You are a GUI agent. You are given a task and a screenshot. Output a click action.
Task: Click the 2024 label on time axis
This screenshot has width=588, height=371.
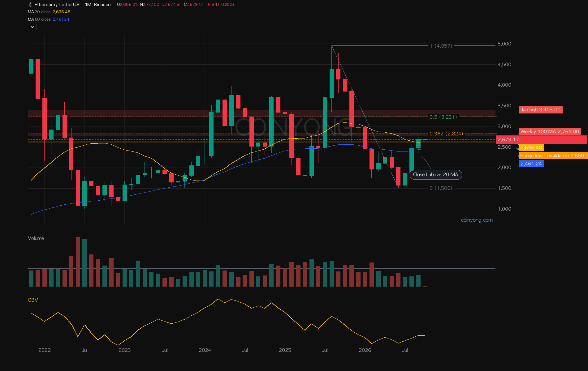click(205, 350)
